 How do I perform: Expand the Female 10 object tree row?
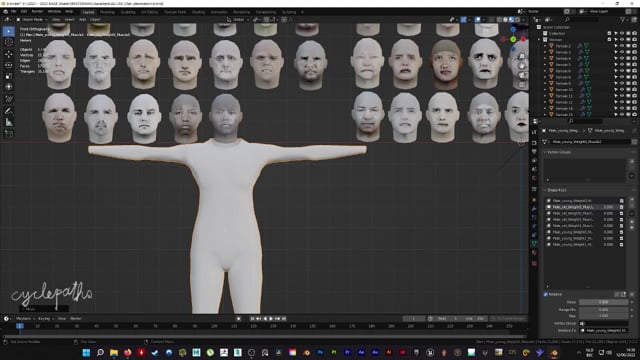(x=545, y=90)
